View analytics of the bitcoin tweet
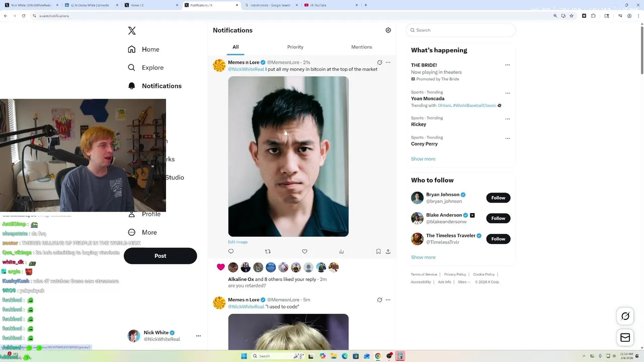644x362 pixels. (x=342, y=251)
